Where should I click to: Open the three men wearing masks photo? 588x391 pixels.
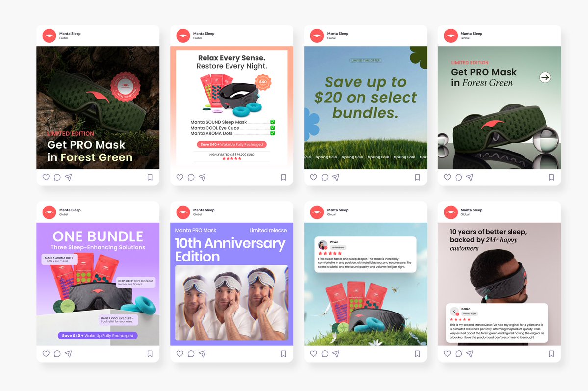(x=232, y=303)
